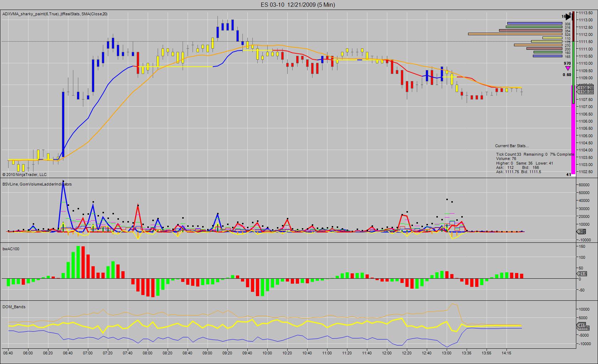Click the 13:35 time axis label
The height and width of the screenshot is (364, 598).
click(466, 353)
